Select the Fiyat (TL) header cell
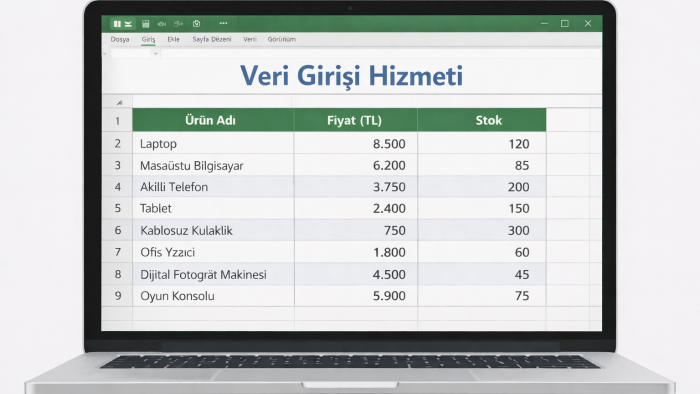 pyautogui.click(x=355, y=120)
